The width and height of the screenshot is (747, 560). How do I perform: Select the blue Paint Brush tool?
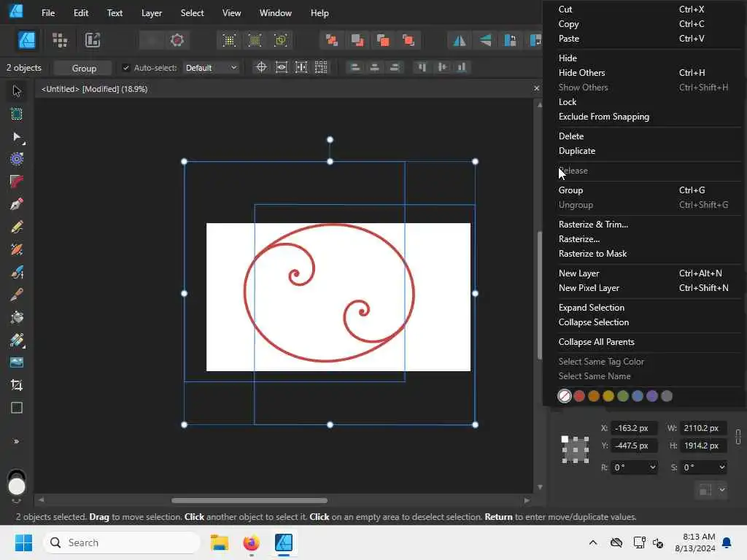tap(17, 272)
